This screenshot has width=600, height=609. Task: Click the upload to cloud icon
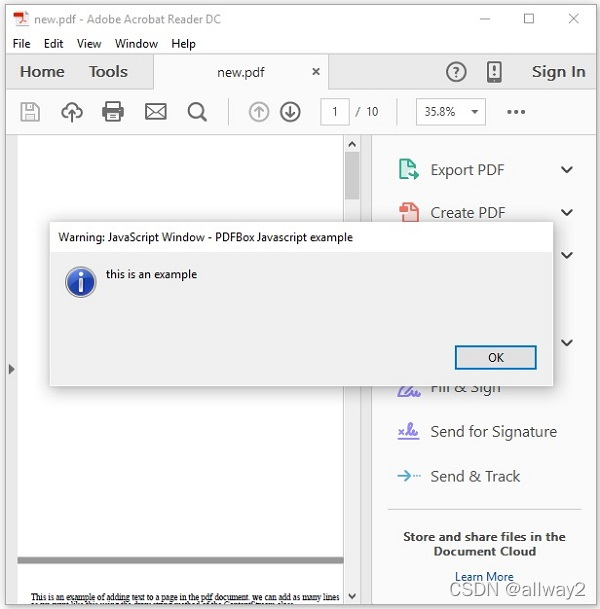(72, 112)
